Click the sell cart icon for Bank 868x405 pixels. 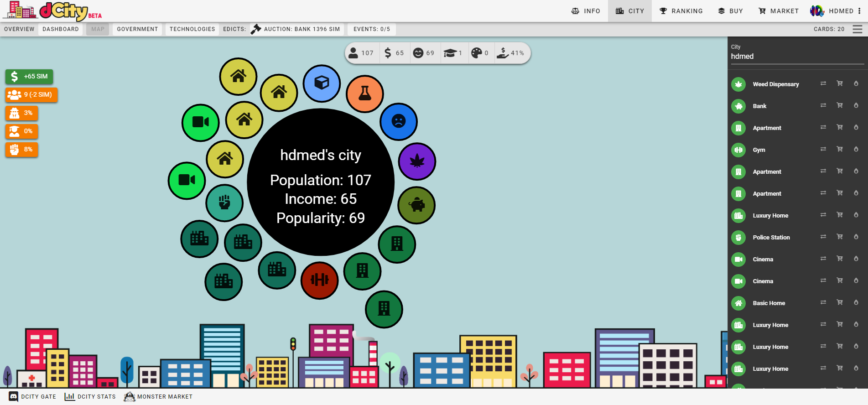(840, 105)
